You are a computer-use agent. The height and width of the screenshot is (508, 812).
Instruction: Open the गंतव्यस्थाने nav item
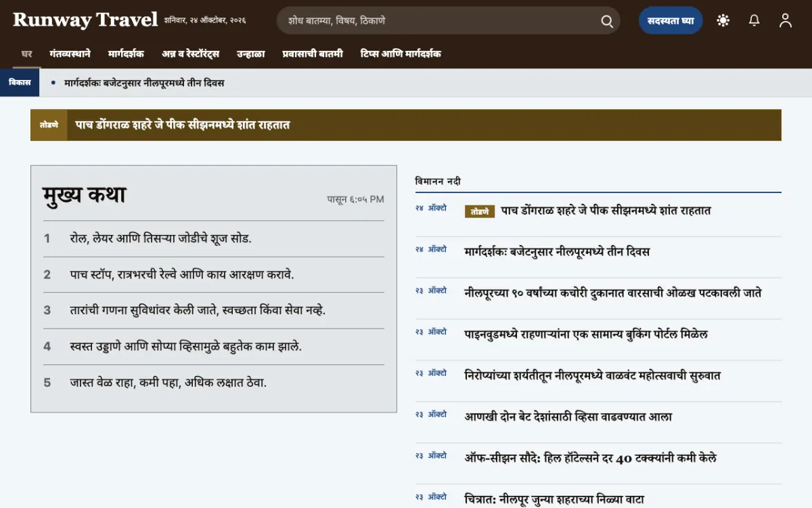click(70, 54)
